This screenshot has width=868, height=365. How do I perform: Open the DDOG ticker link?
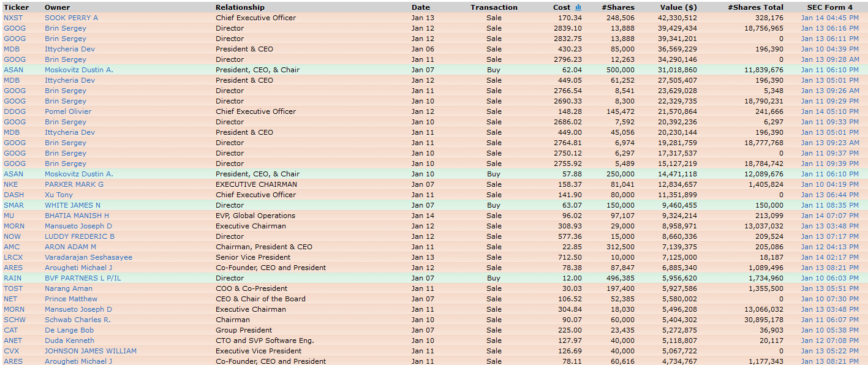click(x=14, y=111)
